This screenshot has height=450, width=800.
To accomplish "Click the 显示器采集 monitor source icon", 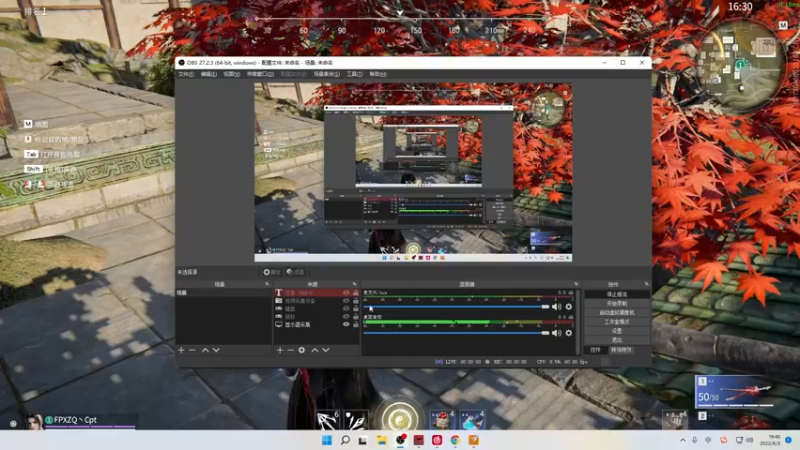I will [279, 324].
